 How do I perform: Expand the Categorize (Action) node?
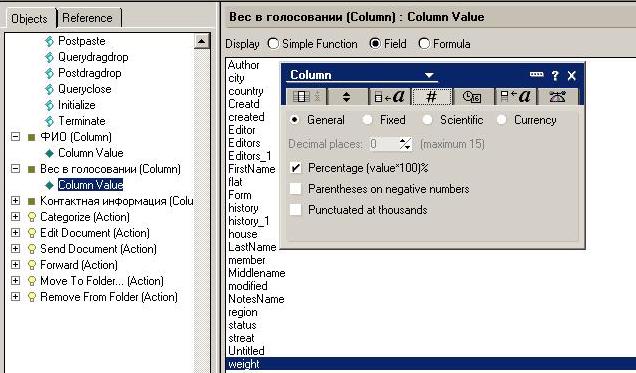pos(15,217)
